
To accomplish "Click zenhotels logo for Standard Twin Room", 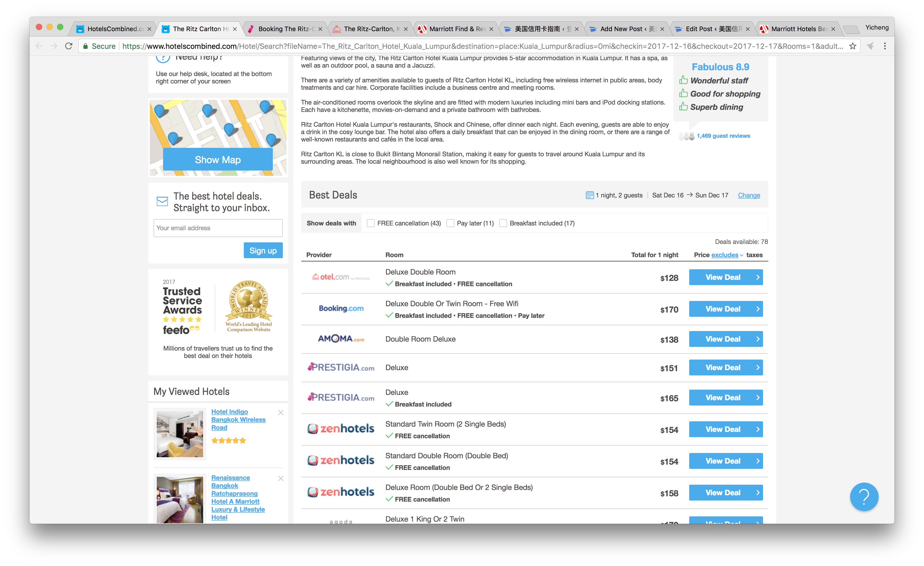I will point(341,429).
